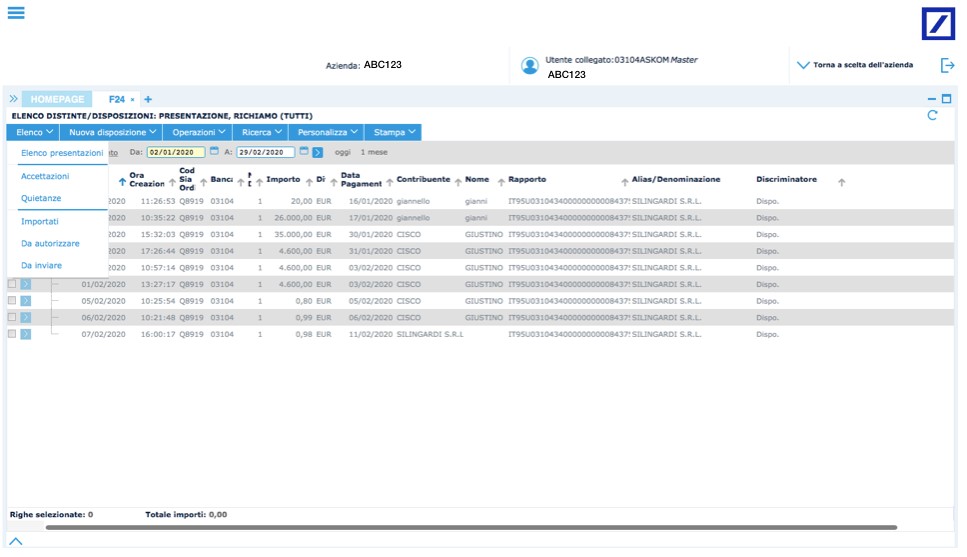Apply date range with blue arrow button
The image size is (967, 557).
[318, 152]
